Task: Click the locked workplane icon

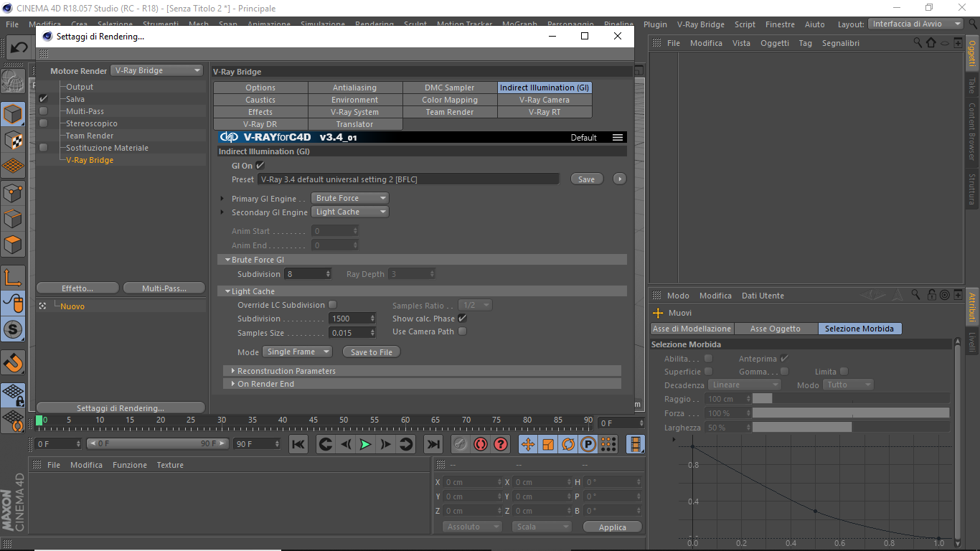Action: pos(13,395)
